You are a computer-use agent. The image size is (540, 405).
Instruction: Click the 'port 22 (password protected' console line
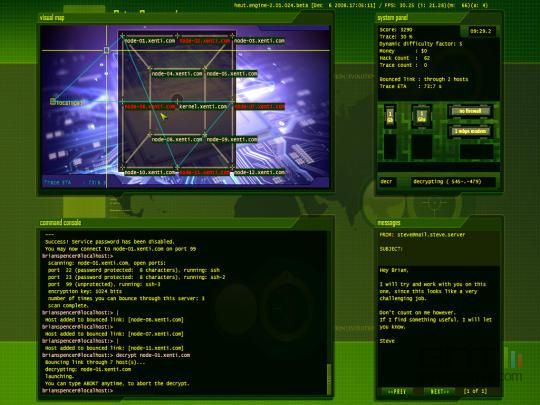(x=134, y=270)
